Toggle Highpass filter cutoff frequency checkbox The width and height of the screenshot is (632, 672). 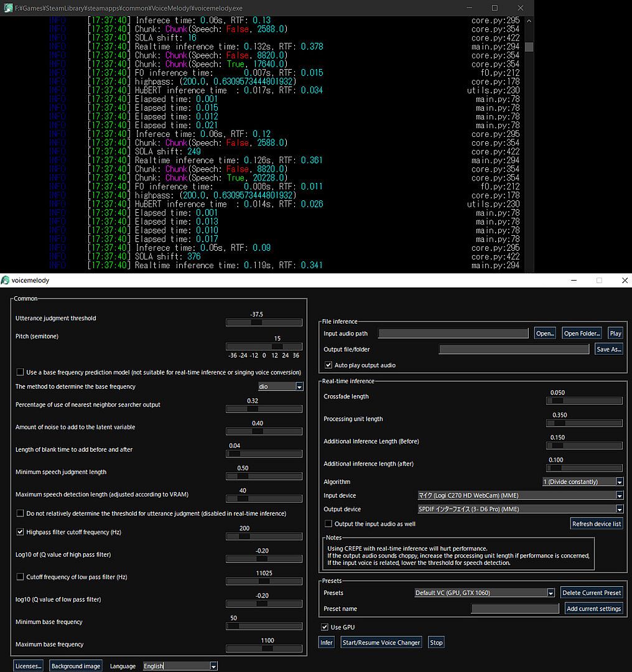tap(20, 532)
